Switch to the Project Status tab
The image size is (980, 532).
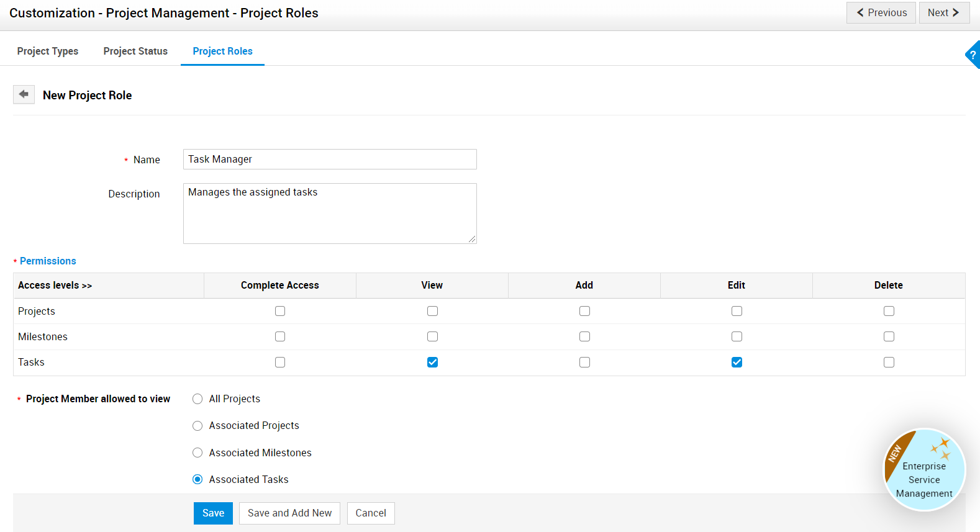(135, 51)
